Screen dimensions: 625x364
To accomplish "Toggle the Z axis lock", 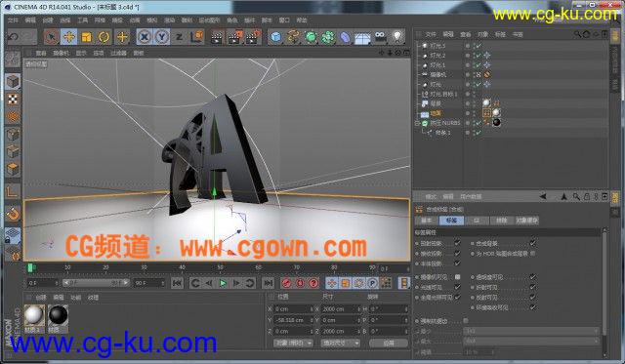I will 180,37.
